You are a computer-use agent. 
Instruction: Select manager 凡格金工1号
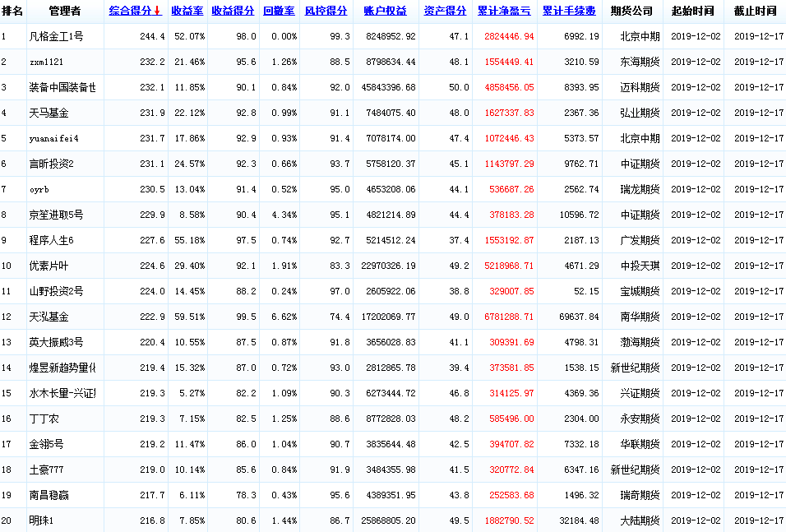(x=56, y=37)
